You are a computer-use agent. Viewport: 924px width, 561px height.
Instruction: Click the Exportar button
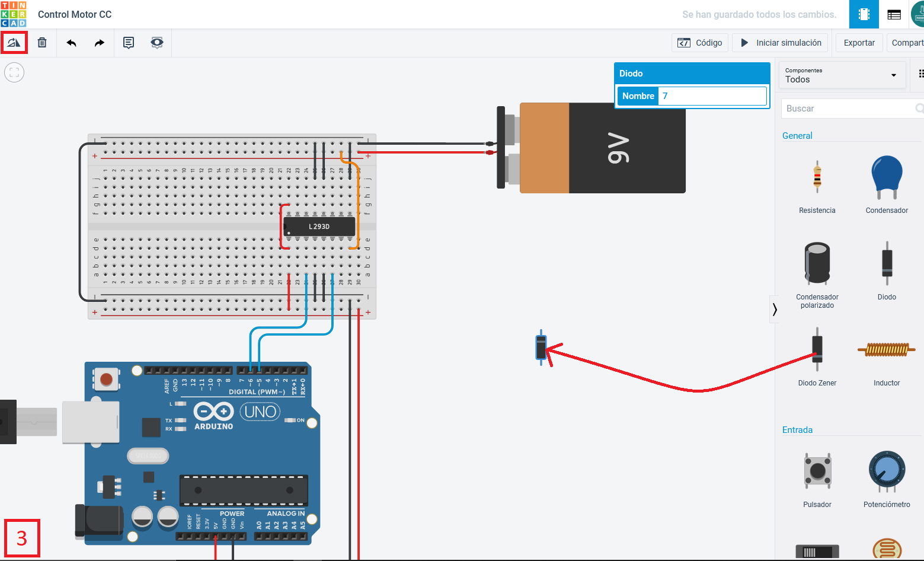tap(859, 43)
